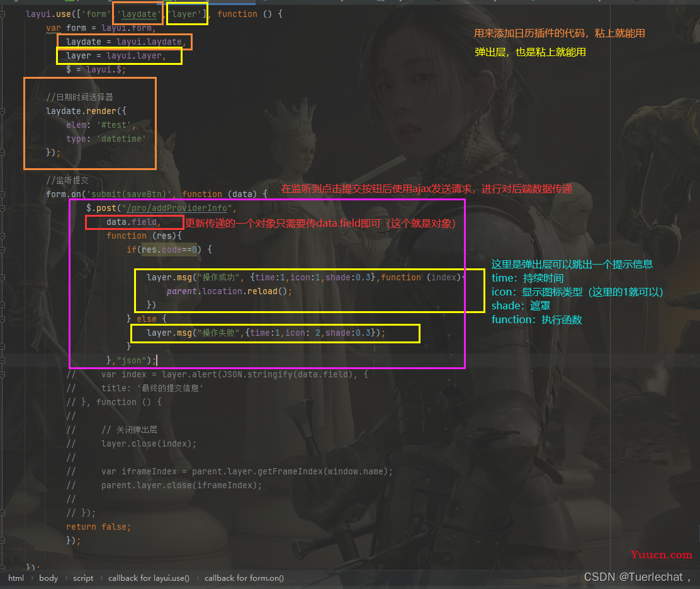Click the '$ = layui.$;' line

tap(96, 70)
